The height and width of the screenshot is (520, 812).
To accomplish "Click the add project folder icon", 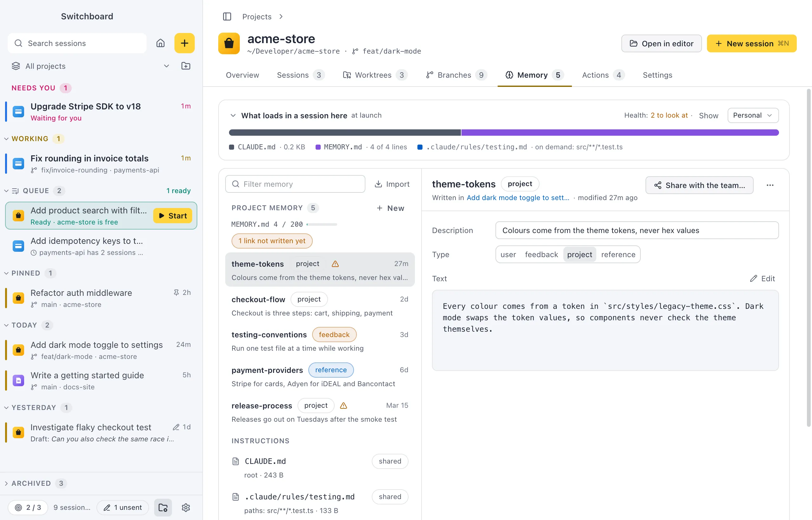I will (x=186, y=66).
